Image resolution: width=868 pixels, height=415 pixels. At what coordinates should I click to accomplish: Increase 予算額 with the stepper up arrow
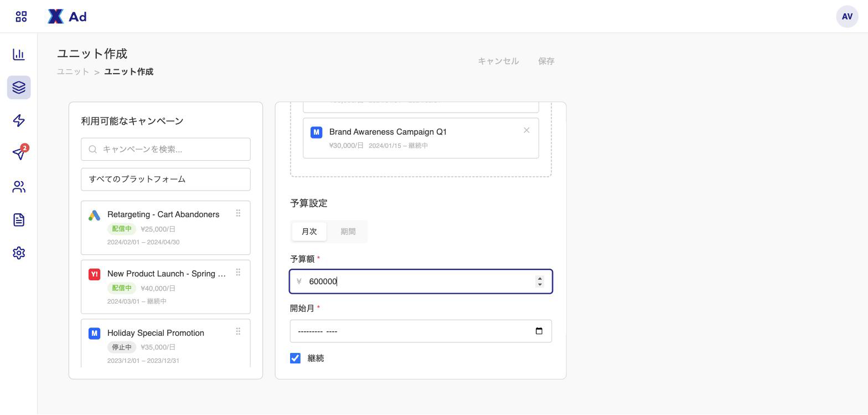point(540,279)
